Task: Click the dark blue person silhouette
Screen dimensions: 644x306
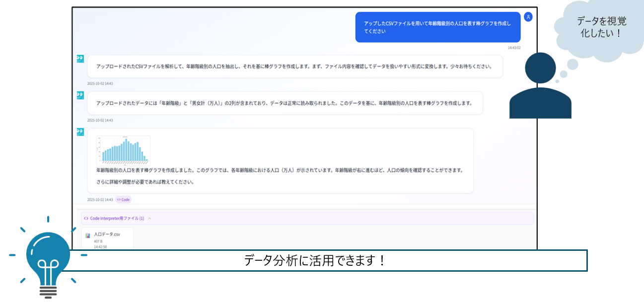Action: pyautogui.click(x=540, y=86)
